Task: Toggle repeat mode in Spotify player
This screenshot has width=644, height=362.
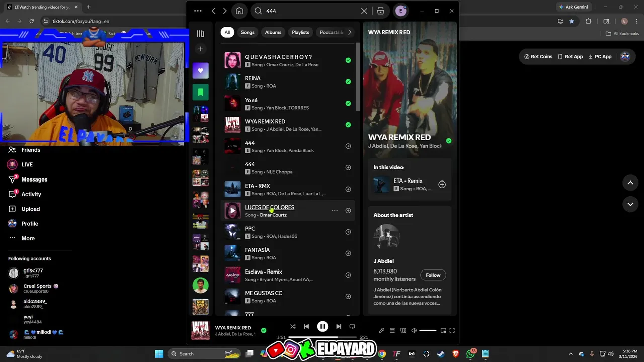Action: pyautogui.click(x=352, y=326)
